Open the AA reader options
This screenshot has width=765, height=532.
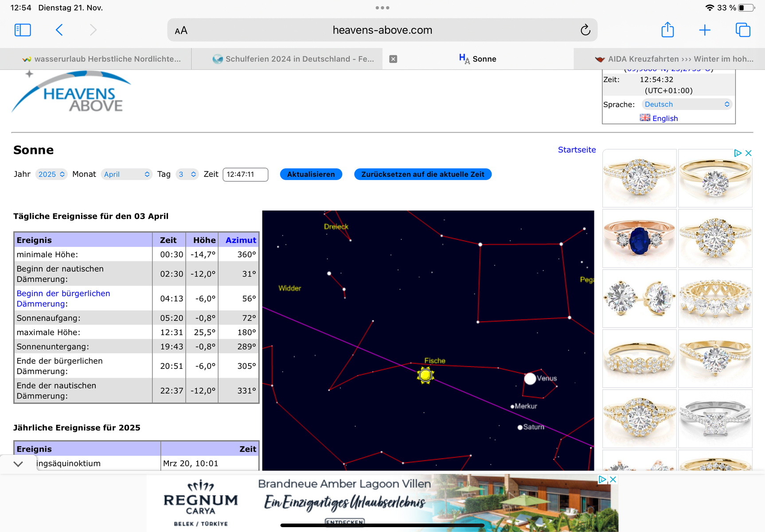181,31
